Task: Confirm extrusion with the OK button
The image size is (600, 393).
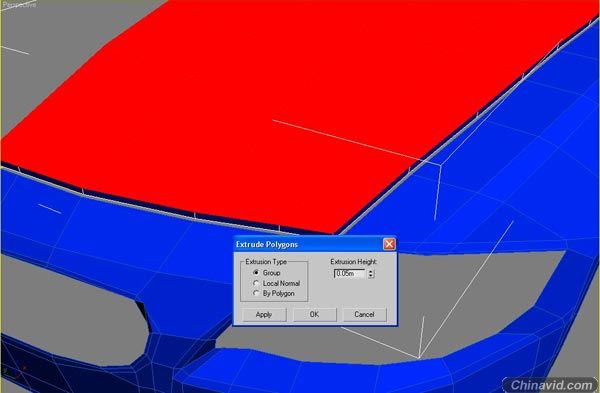Action: point(314,315)
